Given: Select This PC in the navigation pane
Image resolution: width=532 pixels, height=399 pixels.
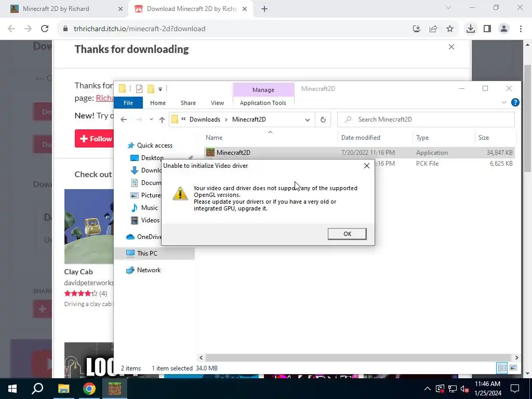Looking at the screenshot, I should (154, 254).
